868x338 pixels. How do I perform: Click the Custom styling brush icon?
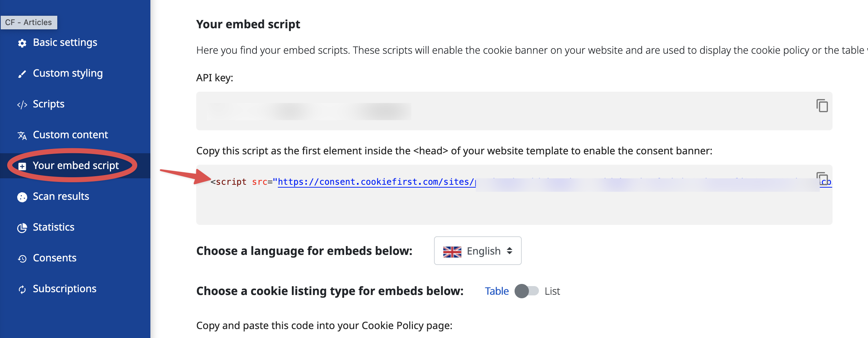[x=22, y=74]
